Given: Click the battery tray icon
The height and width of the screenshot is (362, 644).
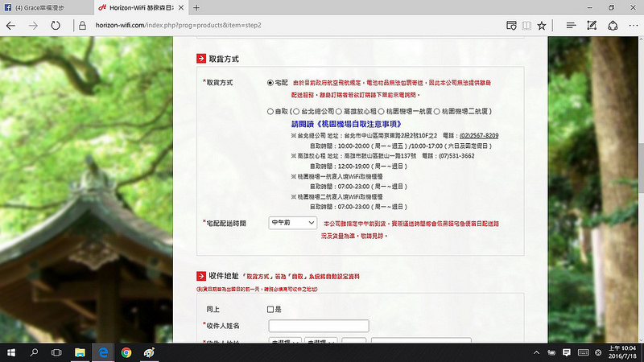Looking at the screenshot, I should [551, 352].
